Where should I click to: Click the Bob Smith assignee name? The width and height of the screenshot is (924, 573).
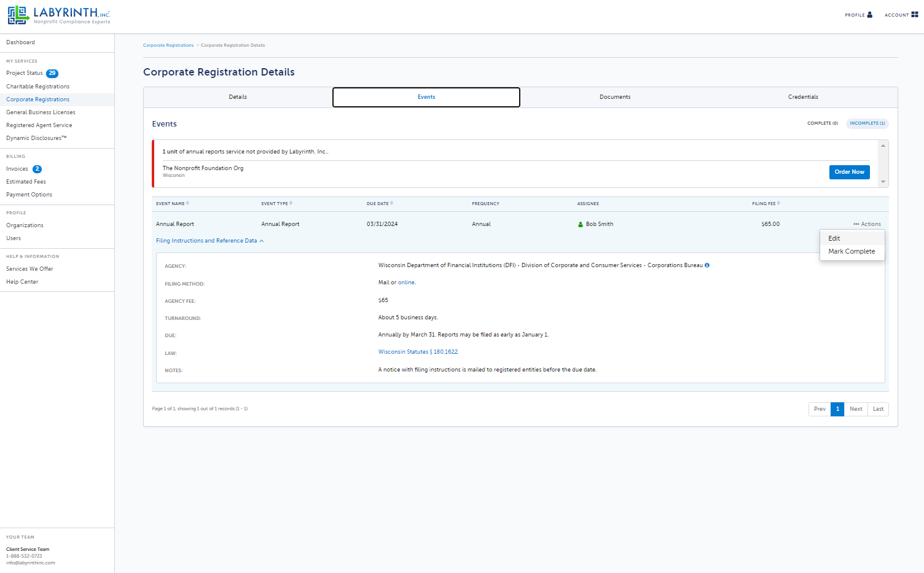coord(600,224)
